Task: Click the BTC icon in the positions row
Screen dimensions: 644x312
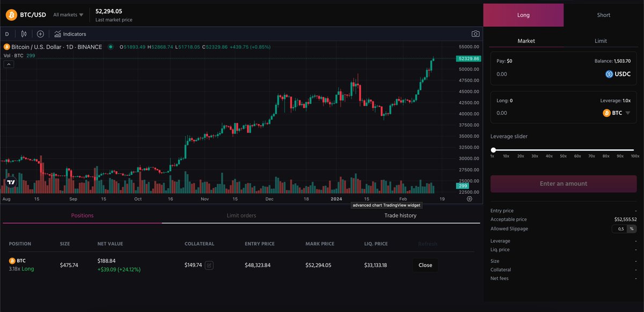Action: tap(12, 260)
